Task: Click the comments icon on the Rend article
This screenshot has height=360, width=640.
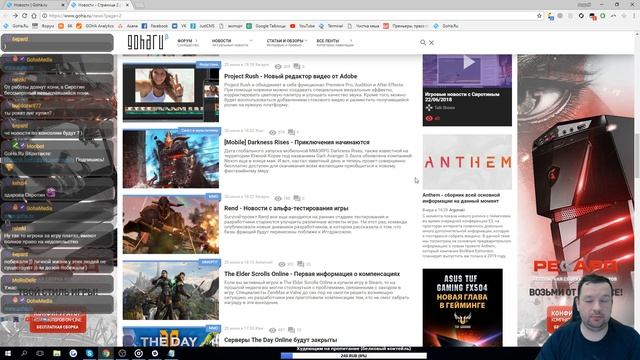Action: point(297,198)
